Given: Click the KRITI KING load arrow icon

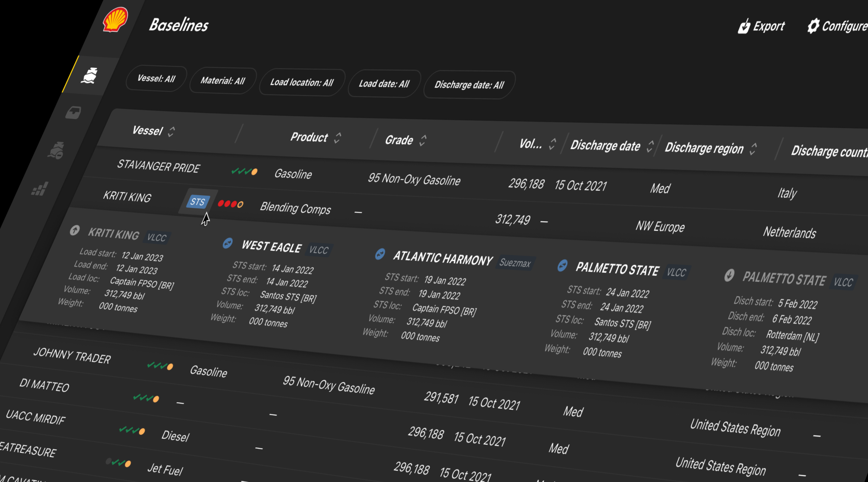Looking at the screenshot, I should pos(74,230).
